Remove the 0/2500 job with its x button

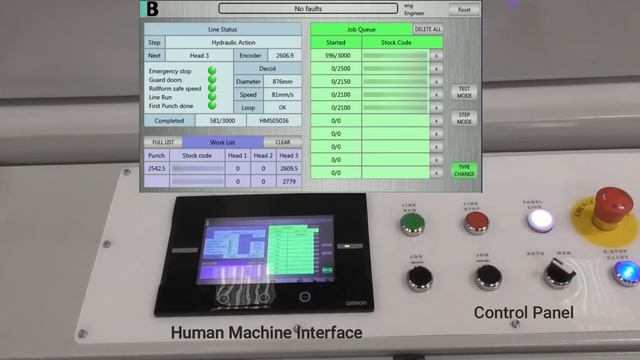pos(436,69)
